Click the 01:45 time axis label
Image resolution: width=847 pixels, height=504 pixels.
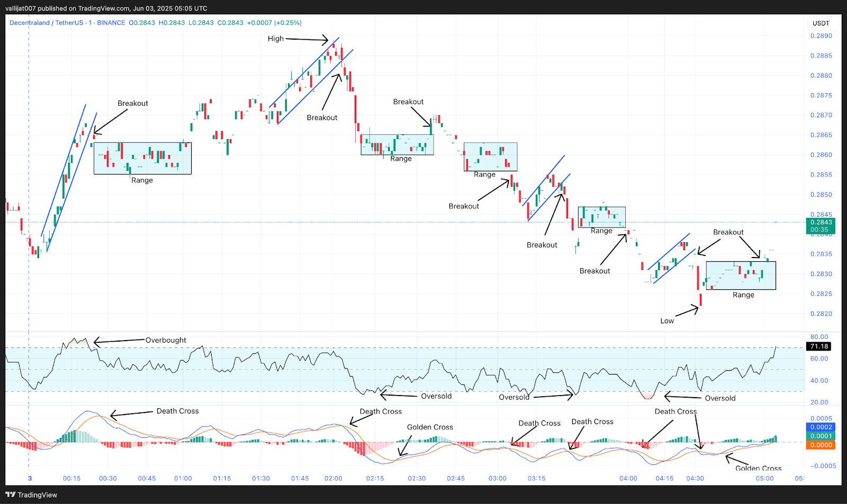[x=300, y=479]
